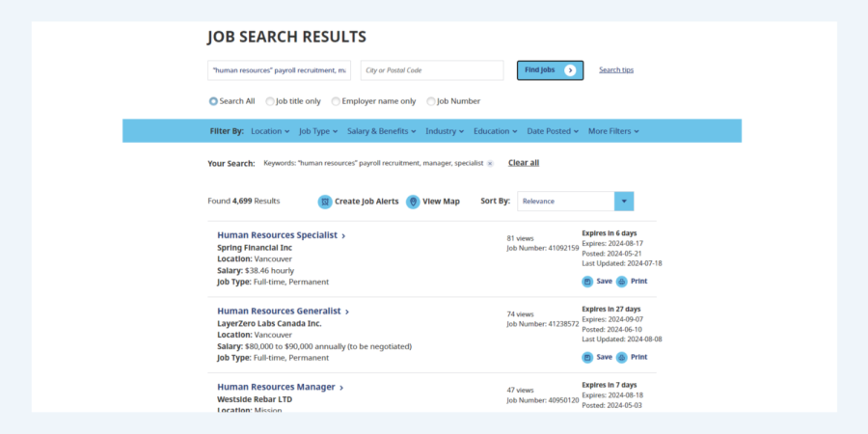Screen dimensions: 868x434
Task: Click the Search tips link
Action: (x=616, y=70)
